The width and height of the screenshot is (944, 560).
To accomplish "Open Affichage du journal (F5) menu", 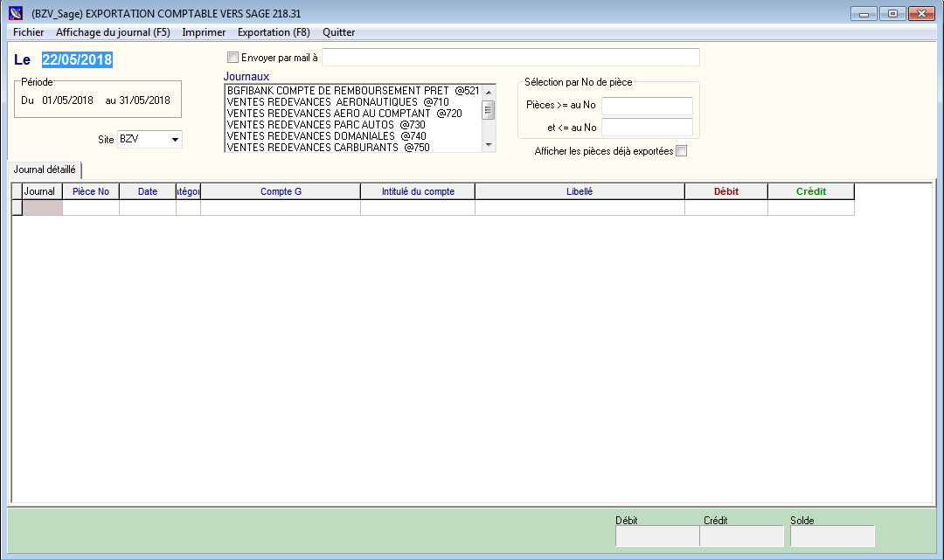I will pyautogui.click(x=113, y=32).
